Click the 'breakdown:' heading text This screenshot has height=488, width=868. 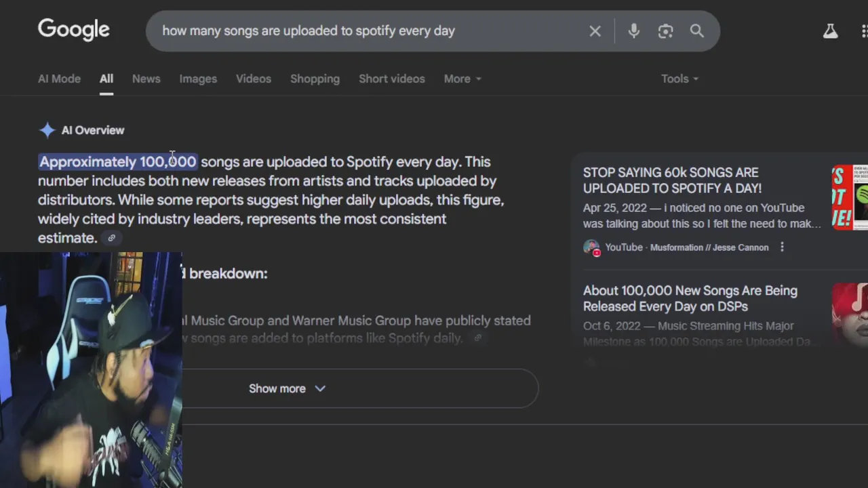[228, 274]
